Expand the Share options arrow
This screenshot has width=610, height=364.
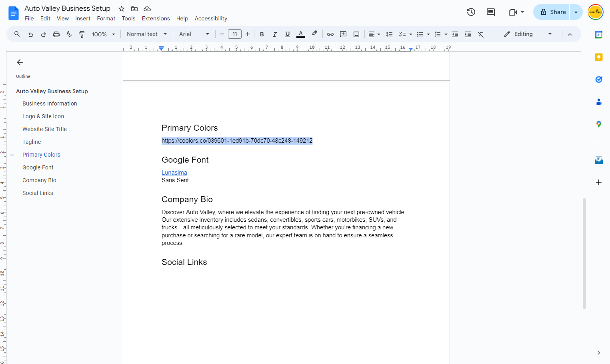coord(576,12)
